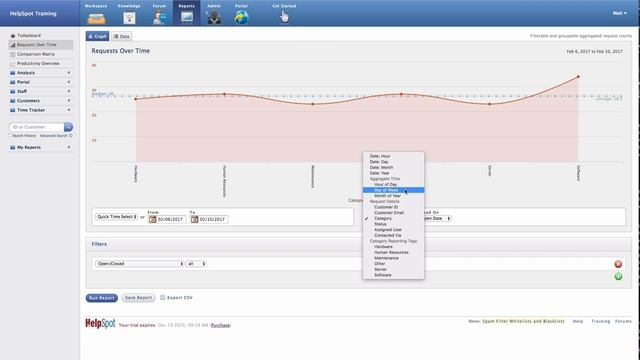This screenshot has width=640, height=360.
Task: Open the Forum section icon
Action: (x=160, y=18)
